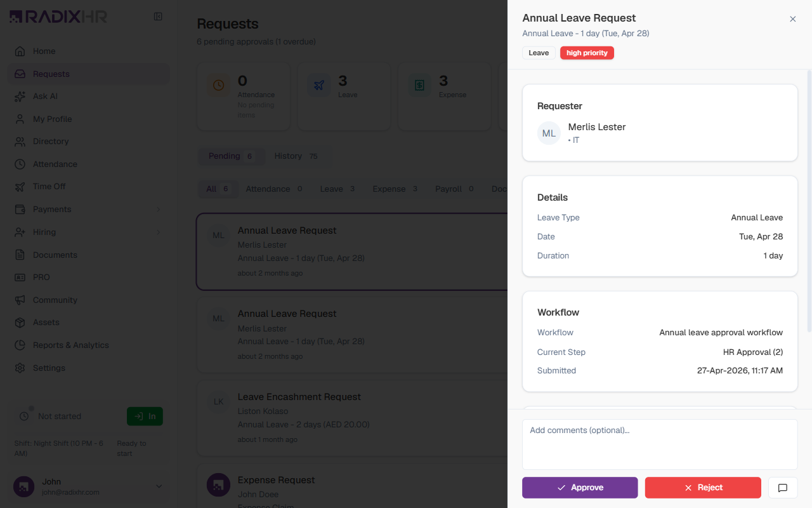
Task: Open PRO id-card icon
Action: [x=20, y=277]
